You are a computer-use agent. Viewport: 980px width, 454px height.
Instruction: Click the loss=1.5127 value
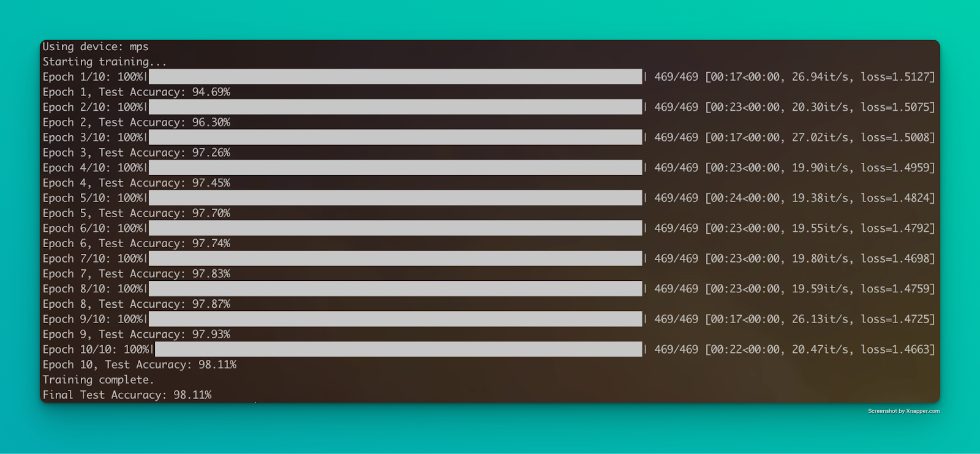point(895,76)
